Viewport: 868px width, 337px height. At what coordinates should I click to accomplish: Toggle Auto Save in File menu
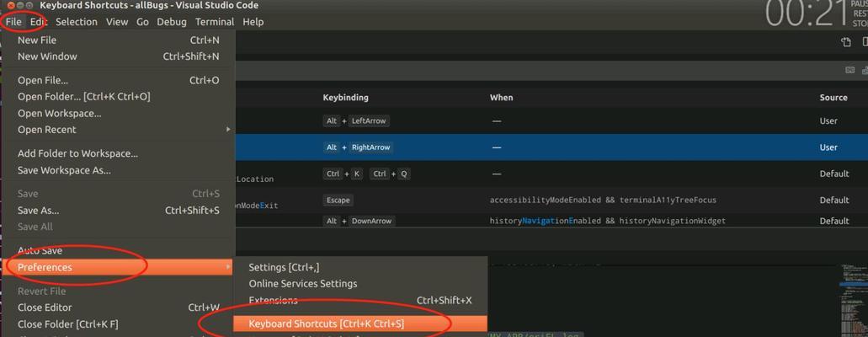pos(118,250)
